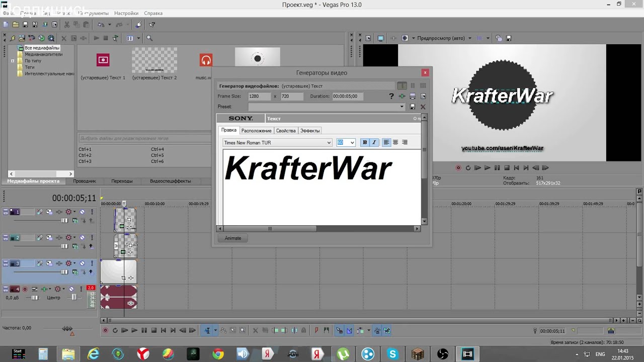The image size is (644, 362).
Task: Switch to the Видеоспецэффекты tab
Action: pyautogui.click(x=170, y=181)
